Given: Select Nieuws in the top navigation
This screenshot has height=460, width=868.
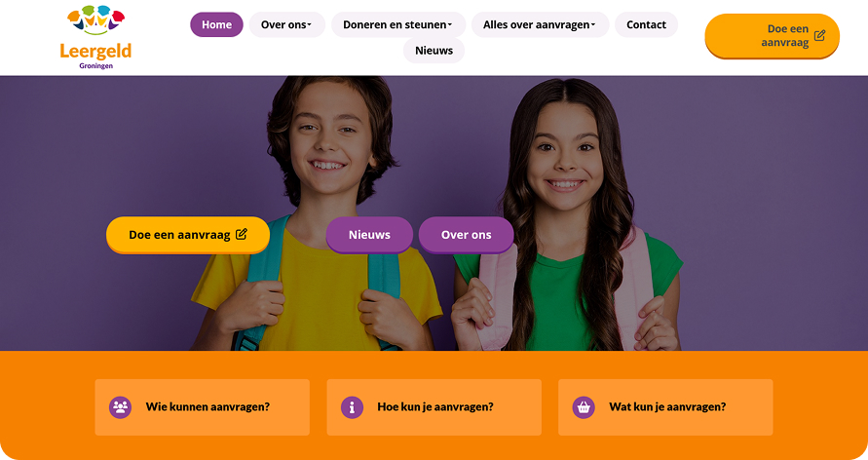Looking at the screenshot, I should coord(434,51).
